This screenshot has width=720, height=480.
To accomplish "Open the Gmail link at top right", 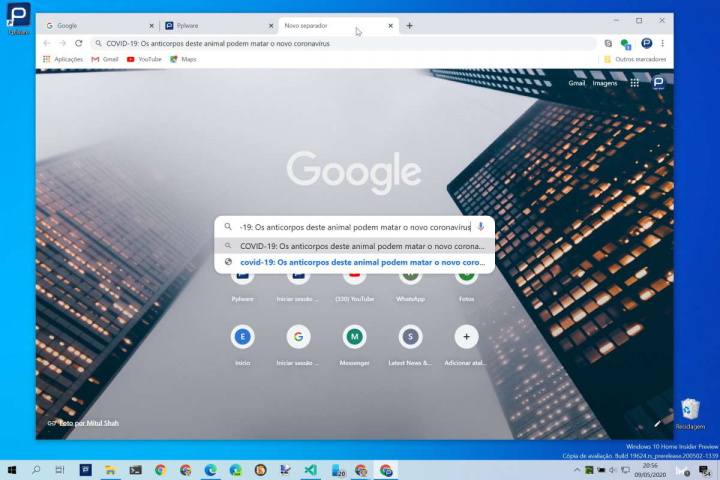I will point(577,83).
